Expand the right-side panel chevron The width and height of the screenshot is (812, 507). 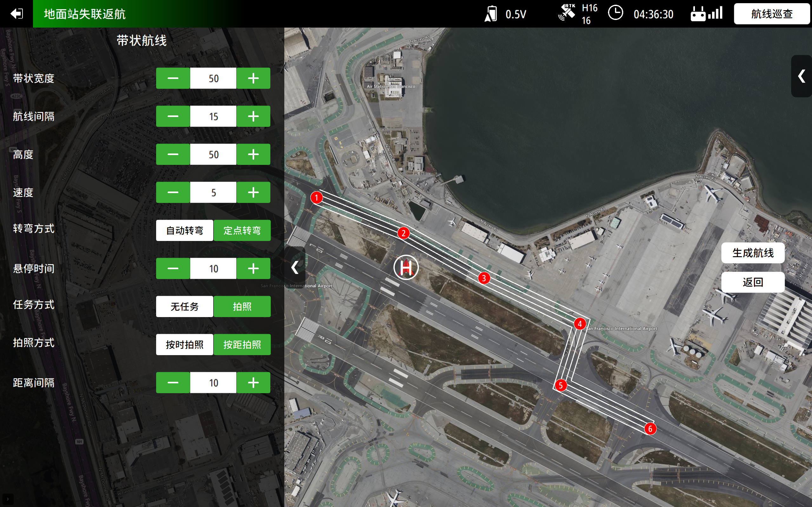click(801, 76)
